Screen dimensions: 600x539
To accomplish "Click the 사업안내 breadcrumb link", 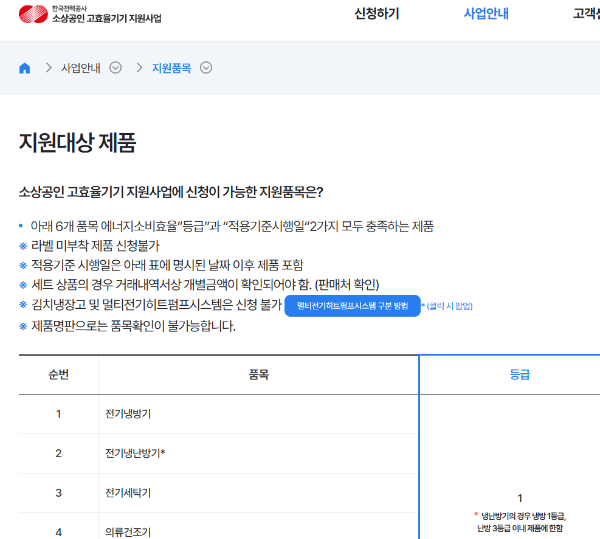I will [x=81, y=68].
